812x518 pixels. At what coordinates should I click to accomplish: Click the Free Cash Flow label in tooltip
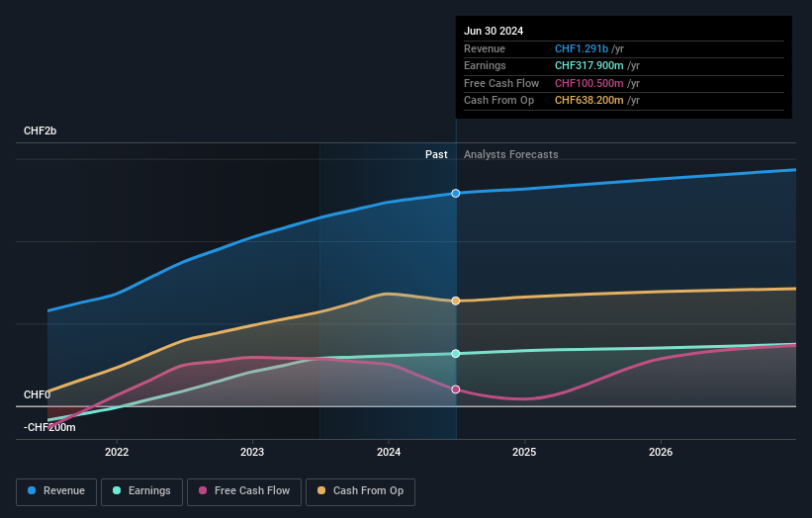point(501,83)
